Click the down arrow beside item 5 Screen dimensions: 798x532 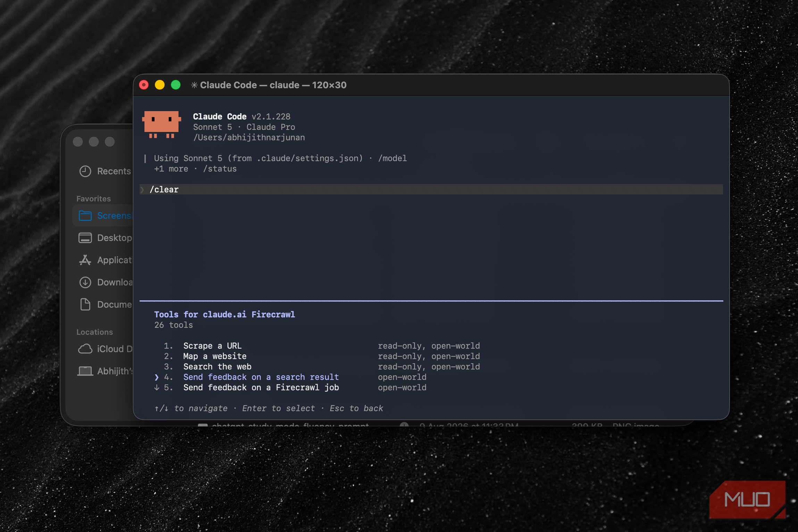pos(157,388)
